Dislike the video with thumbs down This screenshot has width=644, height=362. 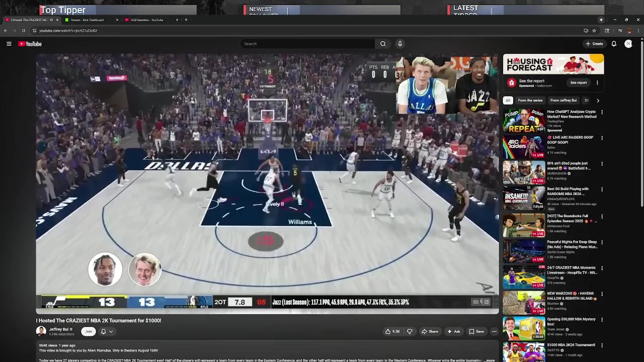click(x=410, y=331)
